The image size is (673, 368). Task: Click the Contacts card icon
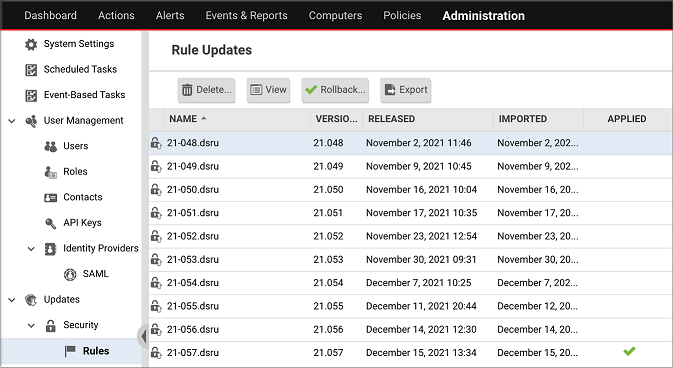coord(51,198)
